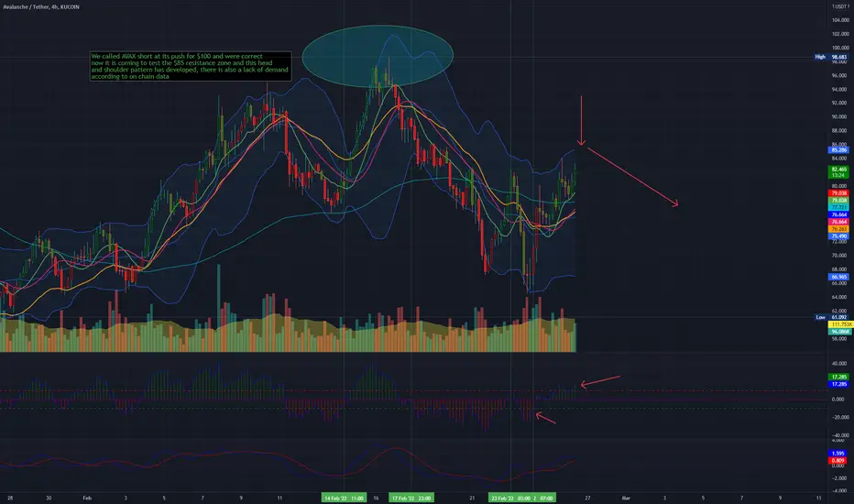The height and width of the screenshot is (504, 854).
Task: Click the blue 66.965 lower band label
Action: [838, 277]
